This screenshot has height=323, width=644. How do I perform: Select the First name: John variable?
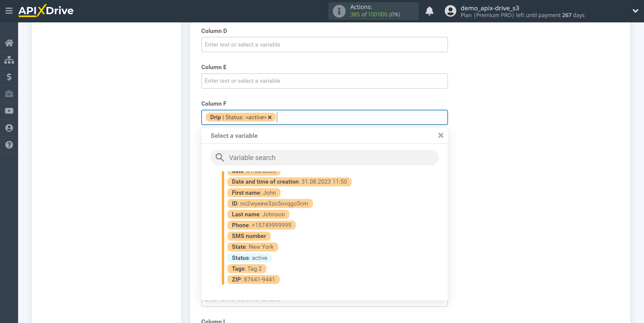tap(254, 193)
